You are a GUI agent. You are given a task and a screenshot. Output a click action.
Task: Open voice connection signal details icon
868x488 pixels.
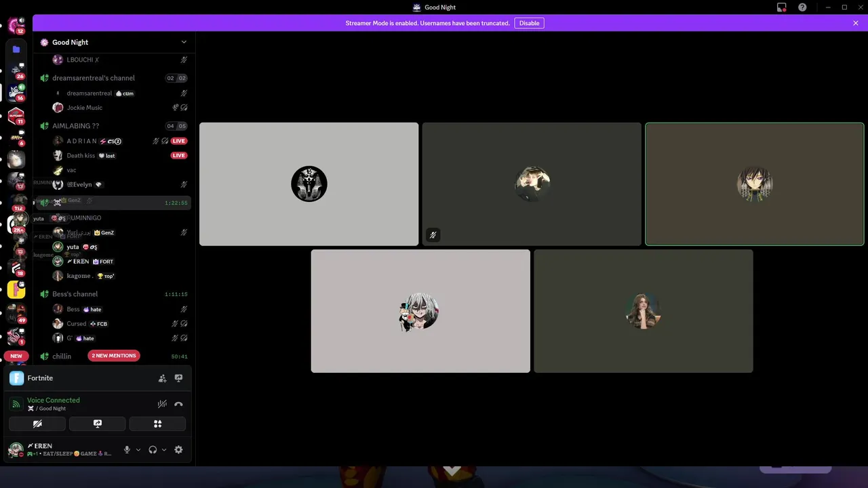pos(16,404)
